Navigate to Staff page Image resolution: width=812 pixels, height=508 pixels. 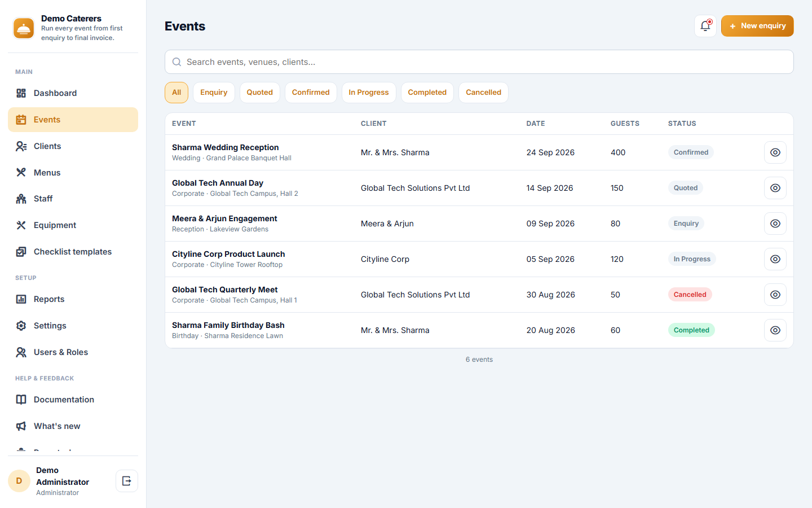[73, 199]
